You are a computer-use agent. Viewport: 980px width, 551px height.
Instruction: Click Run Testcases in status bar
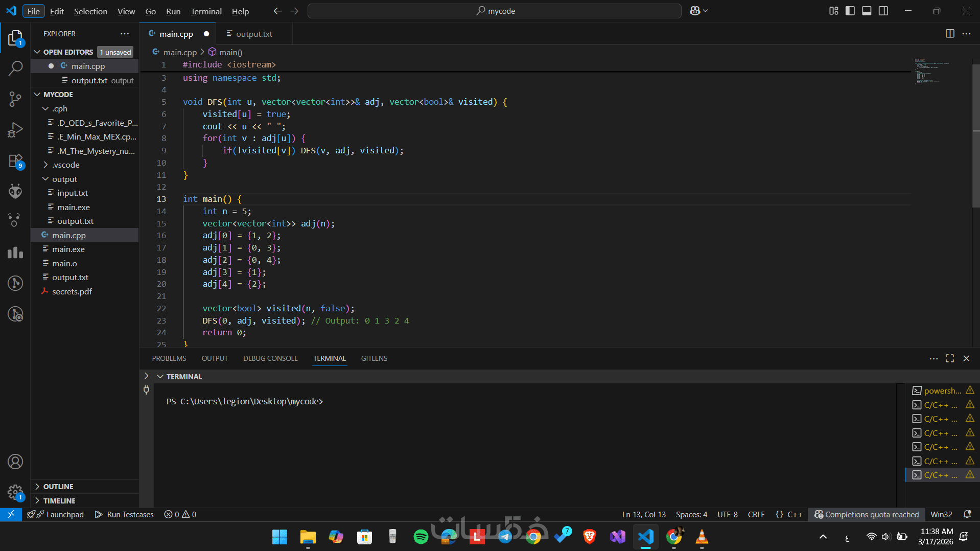point(124,514)
